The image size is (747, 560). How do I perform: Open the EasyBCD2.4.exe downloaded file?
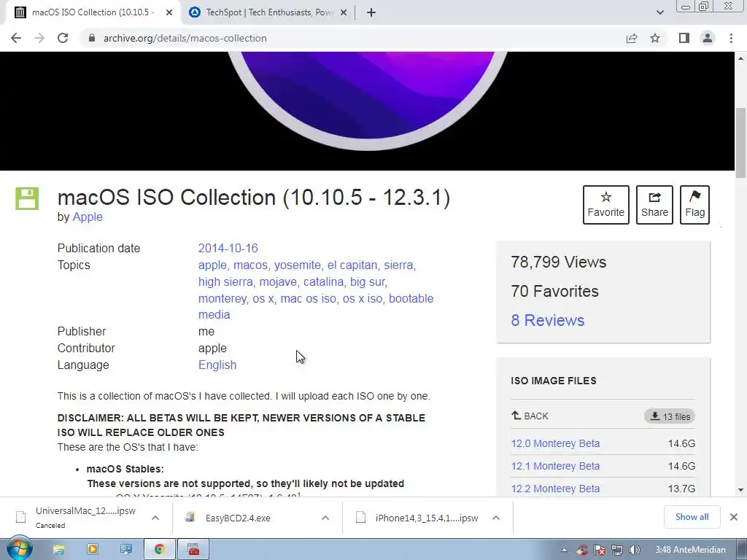(238, 518)
